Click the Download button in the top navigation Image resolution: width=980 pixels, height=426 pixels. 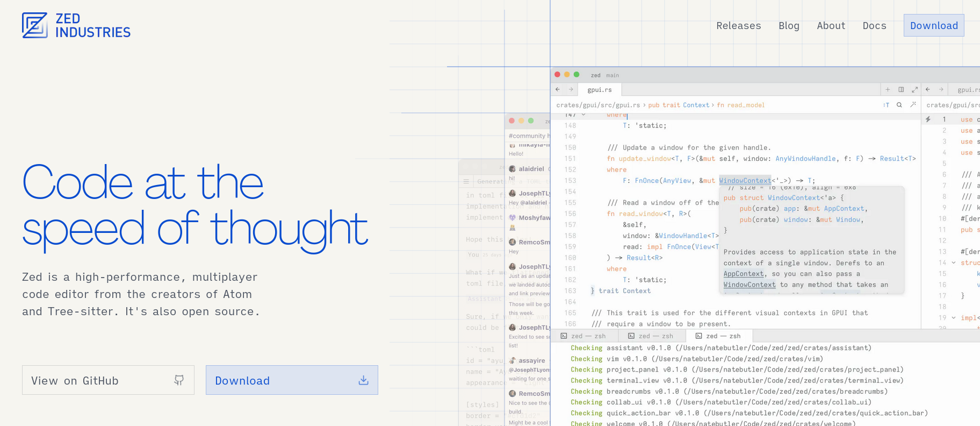[x=934, y=25]
